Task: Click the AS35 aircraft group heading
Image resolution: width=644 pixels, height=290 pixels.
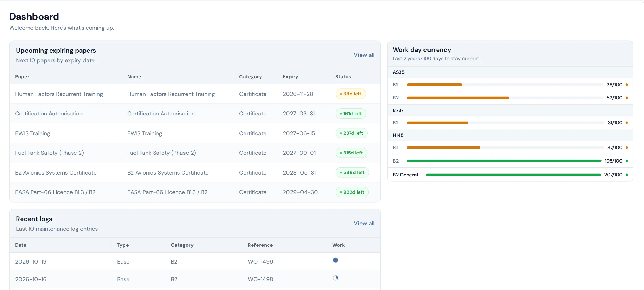Action: click(399, 72)
